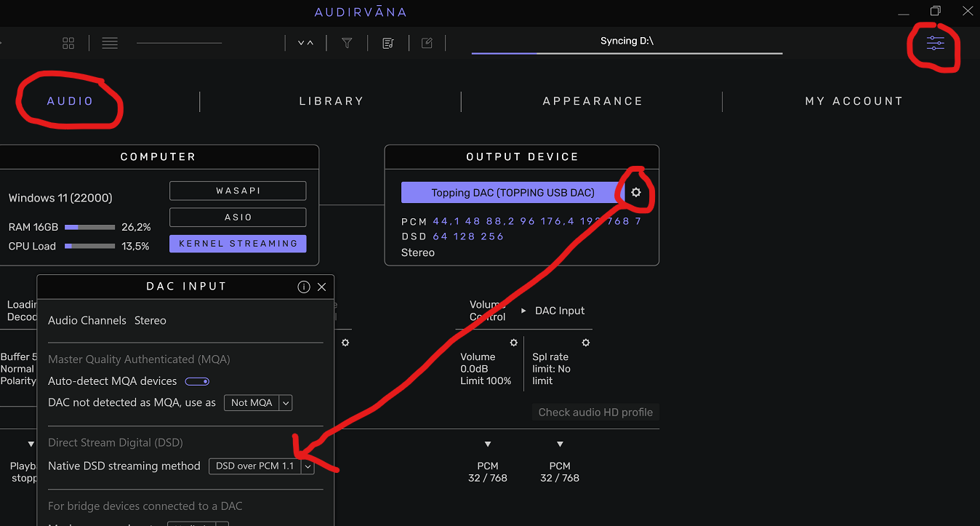The width and height of the screenshot is (980, 526).
Task: Switch to list view layout
Action: point(110,44)
